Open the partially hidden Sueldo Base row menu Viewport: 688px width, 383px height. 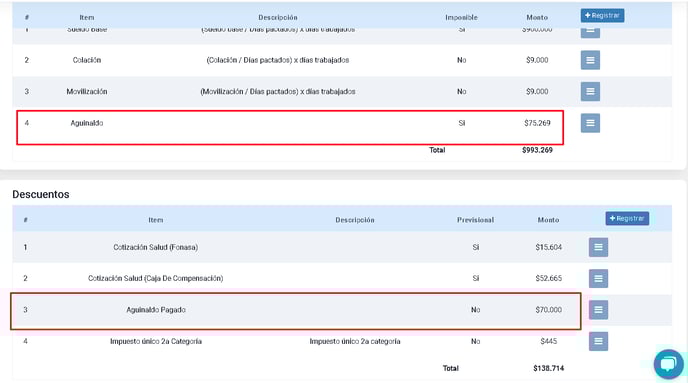point(590,32)
